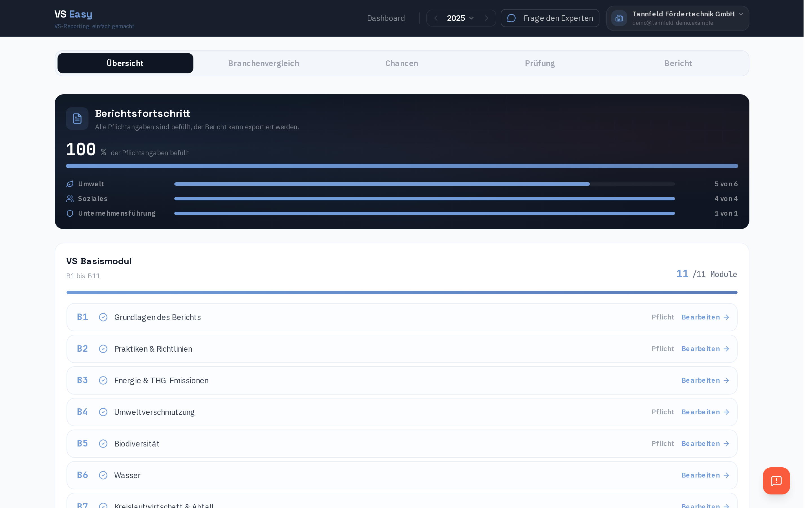
Task: Switch to Branchenvergleich tab
Action: 263,63
